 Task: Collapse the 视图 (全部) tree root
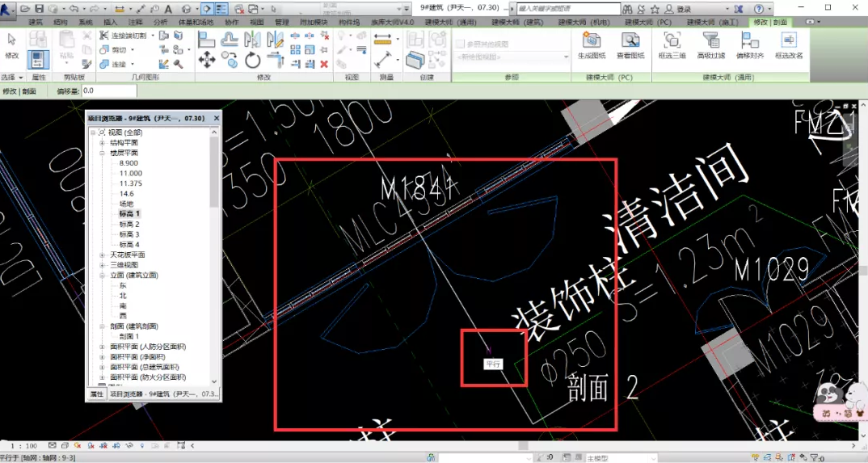[92, 133]
